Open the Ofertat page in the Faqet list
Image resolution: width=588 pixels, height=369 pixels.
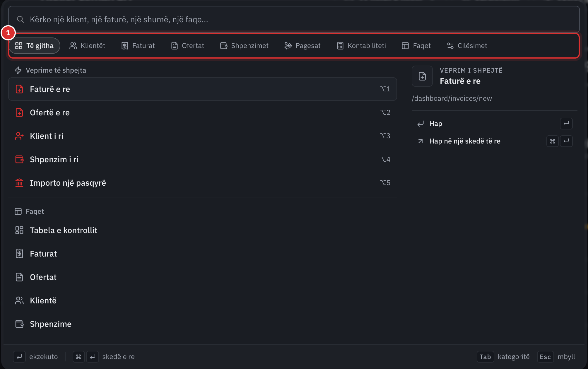203,277
